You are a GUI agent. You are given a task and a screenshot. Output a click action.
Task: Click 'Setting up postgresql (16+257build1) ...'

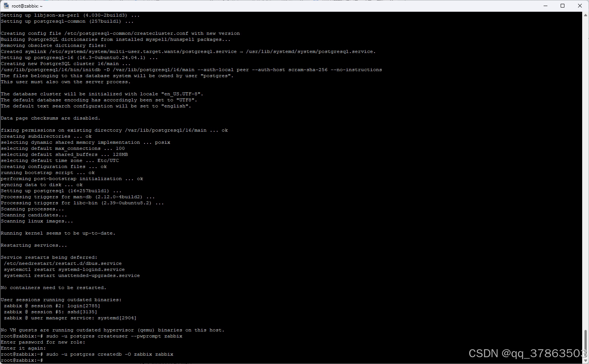tap(61, 191)
